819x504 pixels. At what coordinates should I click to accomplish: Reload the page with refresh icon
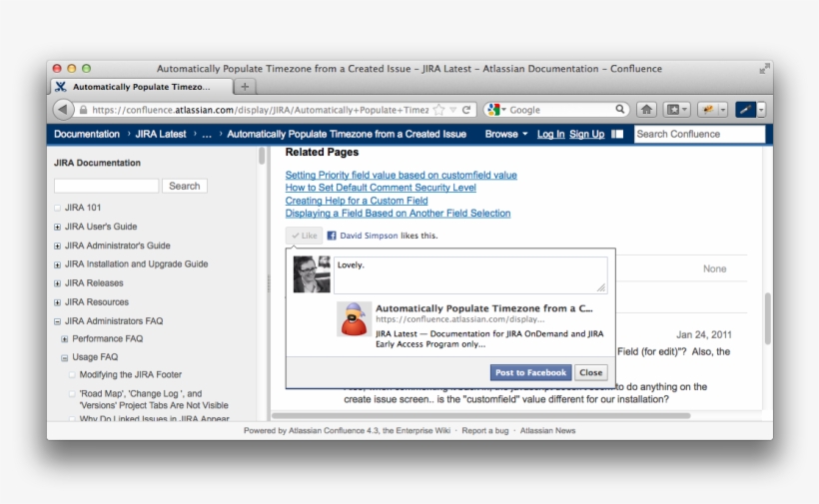(466, 110)
